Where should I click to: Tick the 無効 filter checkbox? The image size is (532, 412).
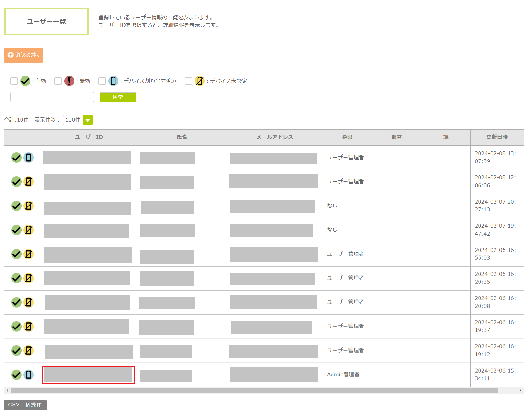point(58,81)
